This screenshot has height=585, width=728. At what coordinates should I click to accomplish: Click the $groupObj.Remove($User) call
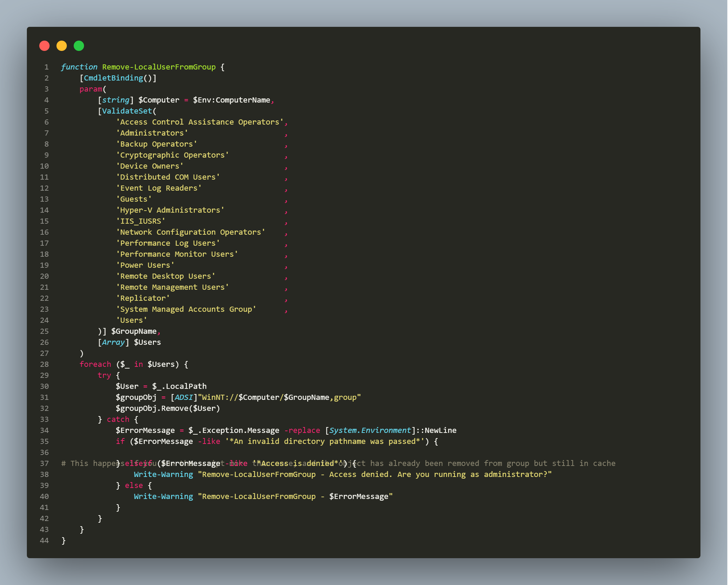point(168,408)
